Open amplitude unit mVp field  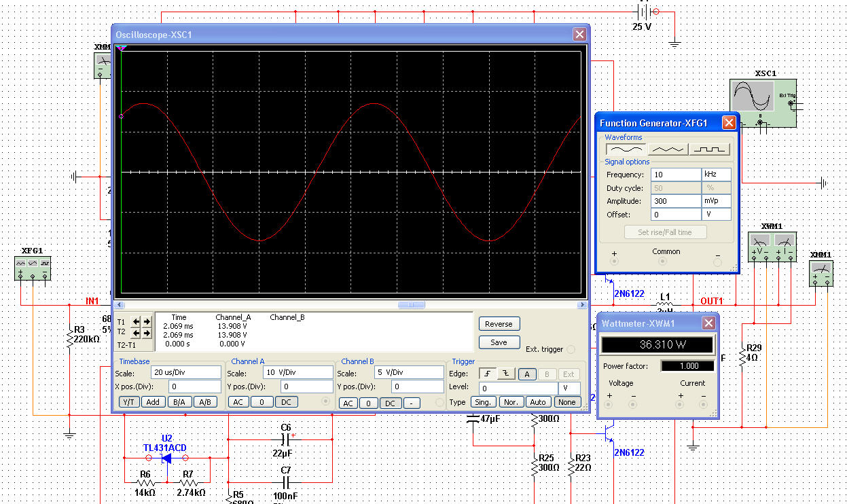[717, 201]
